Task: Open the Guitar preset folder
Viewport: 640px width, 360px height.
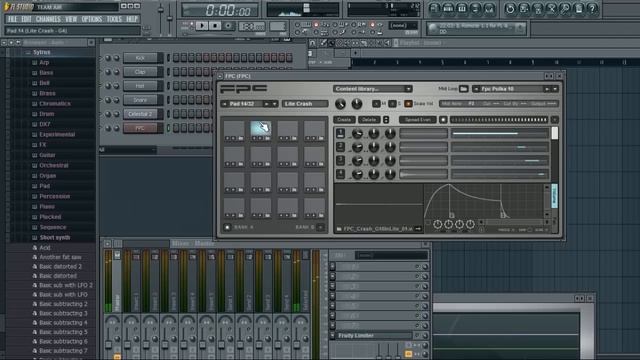Action: point(47,155)
